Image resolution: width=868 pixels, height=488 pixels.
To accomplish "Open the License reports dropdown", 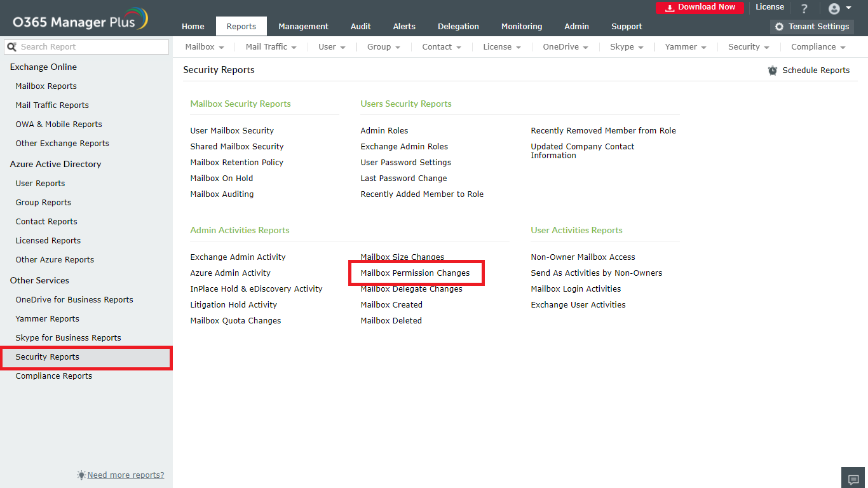I will click(x=502, y=47).
